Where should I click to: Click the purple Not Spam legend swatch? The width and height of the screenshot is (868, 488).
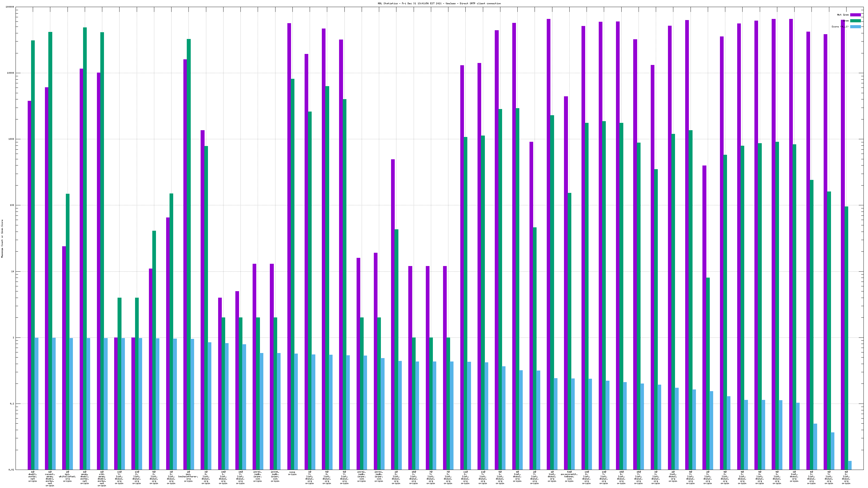[855, 15]
